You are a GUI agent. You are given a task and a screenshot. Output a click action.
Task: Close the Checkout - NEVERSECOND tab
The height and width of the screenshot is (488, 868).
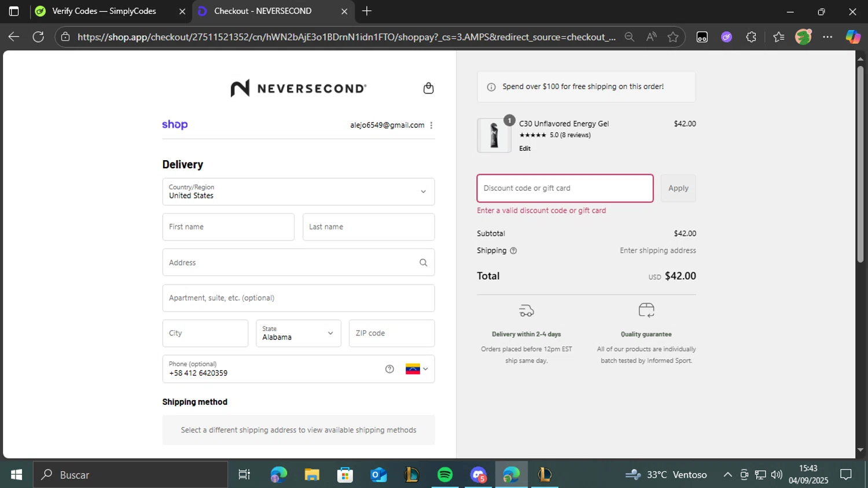pyautogui.click(x=344, y=11)
